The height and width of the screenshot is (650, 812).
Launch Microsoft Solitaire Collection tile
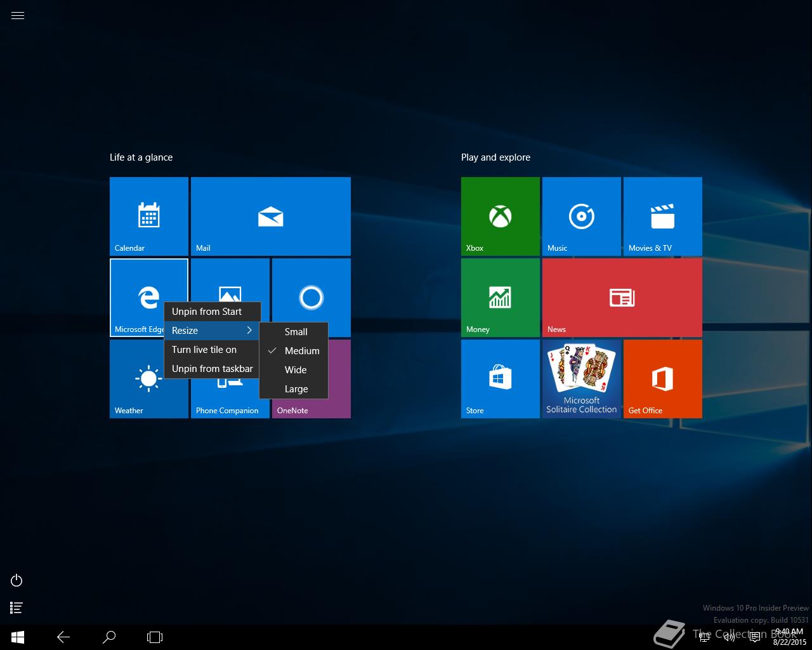pyautogui.click(x=581, y=378)
